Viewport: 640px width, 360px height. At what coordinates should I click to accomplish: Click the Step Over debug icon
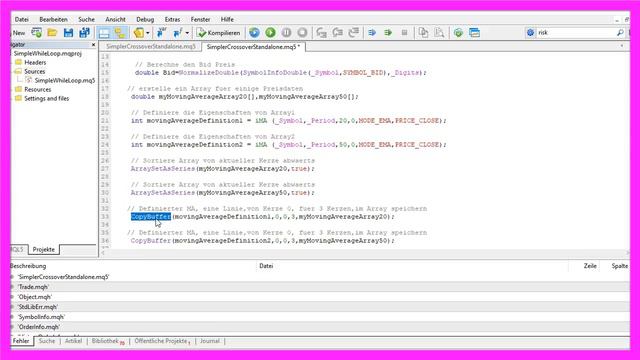338,33
